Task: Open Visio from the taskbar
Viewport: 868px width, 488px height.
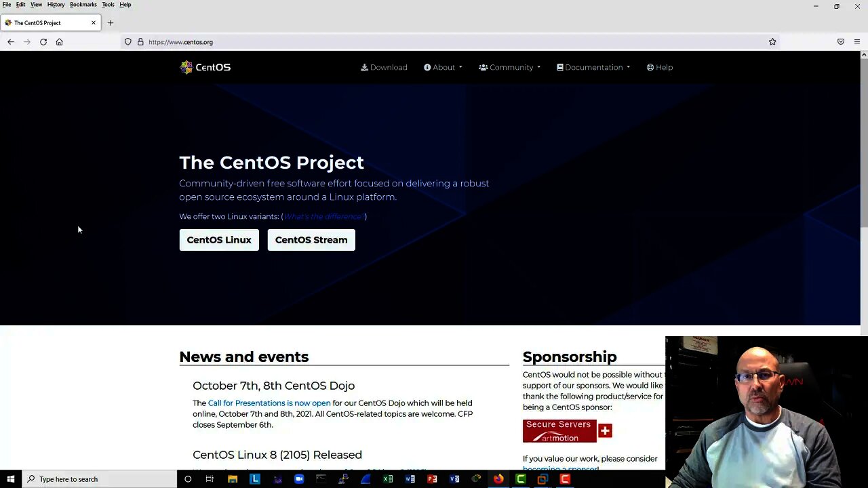Action: pyautogui.click(x=454, y=479)
